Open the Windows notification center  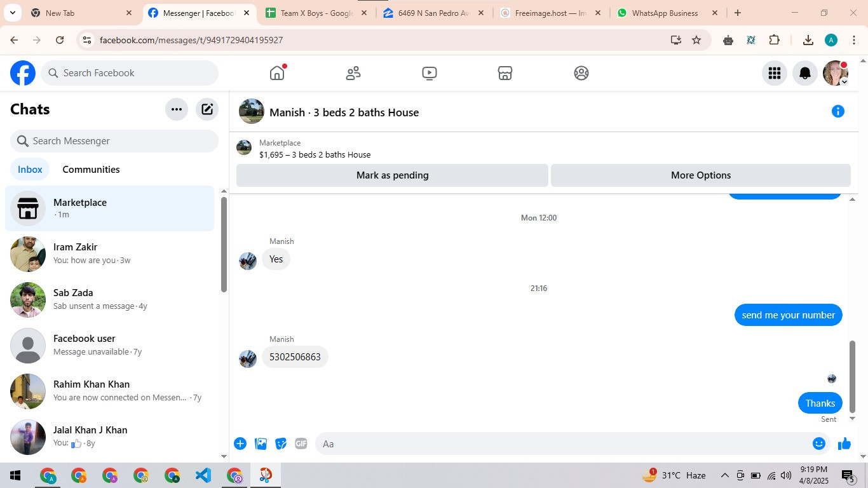[x=848, y=475]
